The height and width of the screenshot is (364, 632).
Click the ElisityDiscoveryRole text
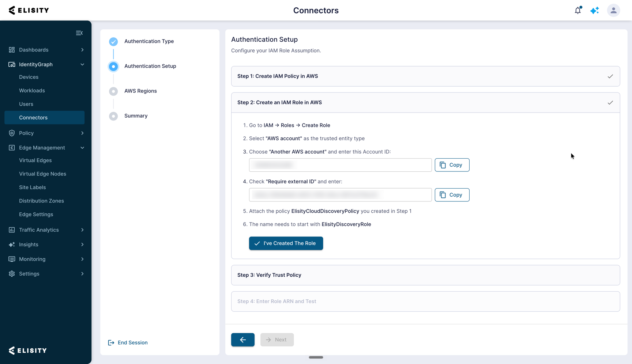point(346,224)
